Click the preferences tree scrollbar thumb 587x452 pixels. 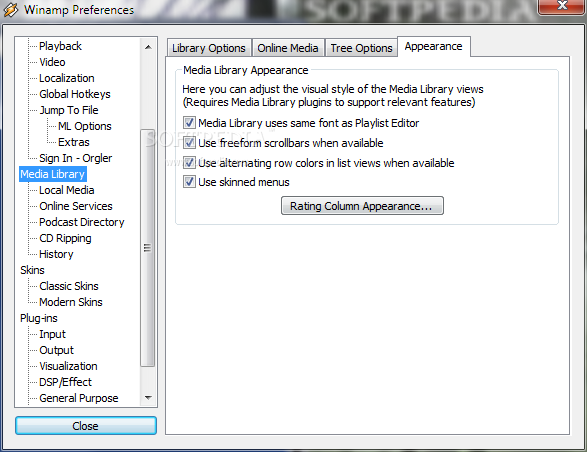[147, 248]
